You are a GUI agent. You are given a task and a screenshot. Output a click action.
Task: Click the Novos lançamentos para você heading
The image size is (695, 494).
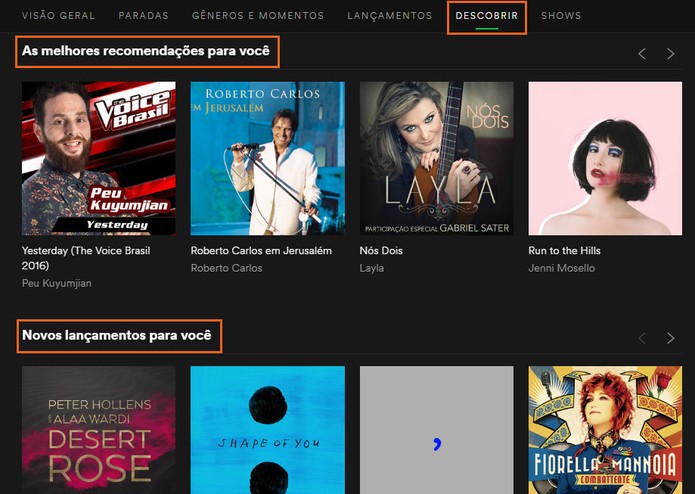pos(117,335)
